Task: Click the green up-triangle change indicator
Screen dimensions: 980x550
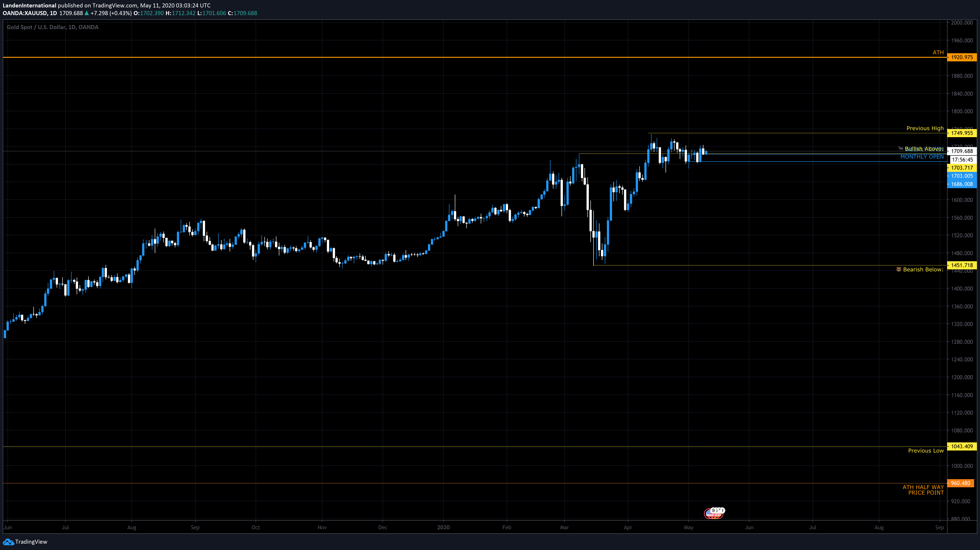Action: (x=87, y=13)
